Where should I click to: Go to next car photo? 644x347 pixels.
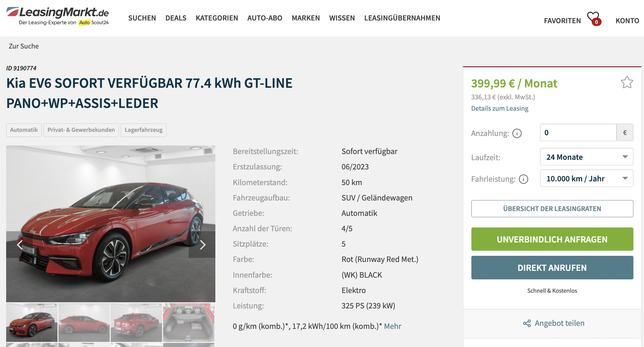[x=202, y=245]
